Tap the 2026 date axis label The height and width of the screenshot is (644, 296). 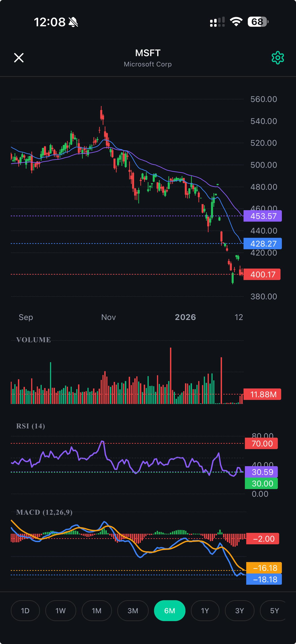point(185,317)
